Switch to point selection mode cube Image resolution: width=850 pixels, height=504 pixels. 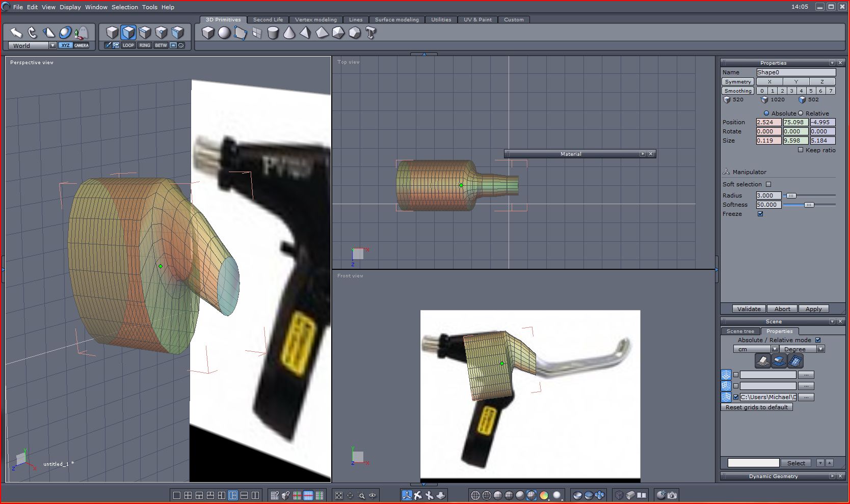(161, 33)
